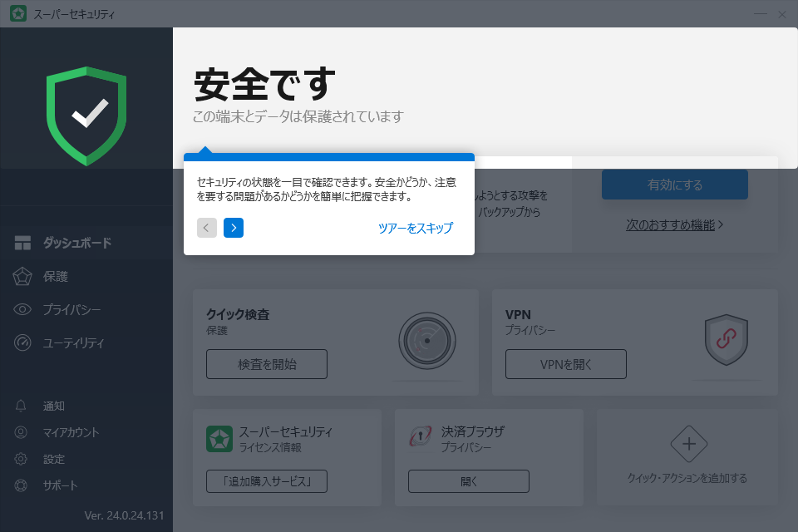Open サポート from the sidebar
798x532 pixels.
point(60,485)
